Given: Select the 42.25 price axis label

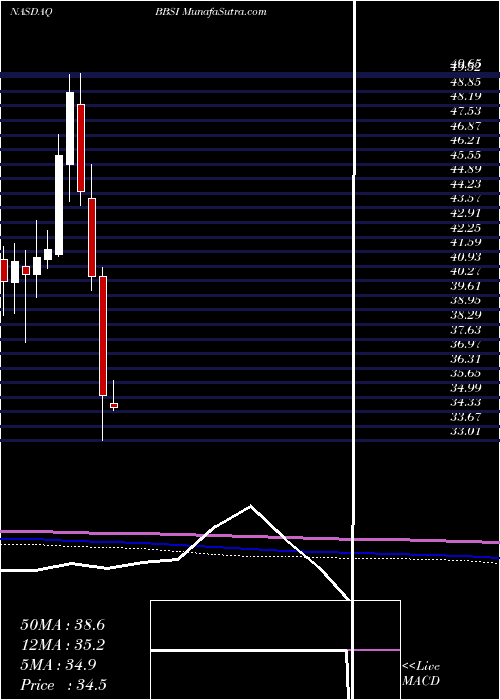Looking at the screenshot, I should point(465,228).
